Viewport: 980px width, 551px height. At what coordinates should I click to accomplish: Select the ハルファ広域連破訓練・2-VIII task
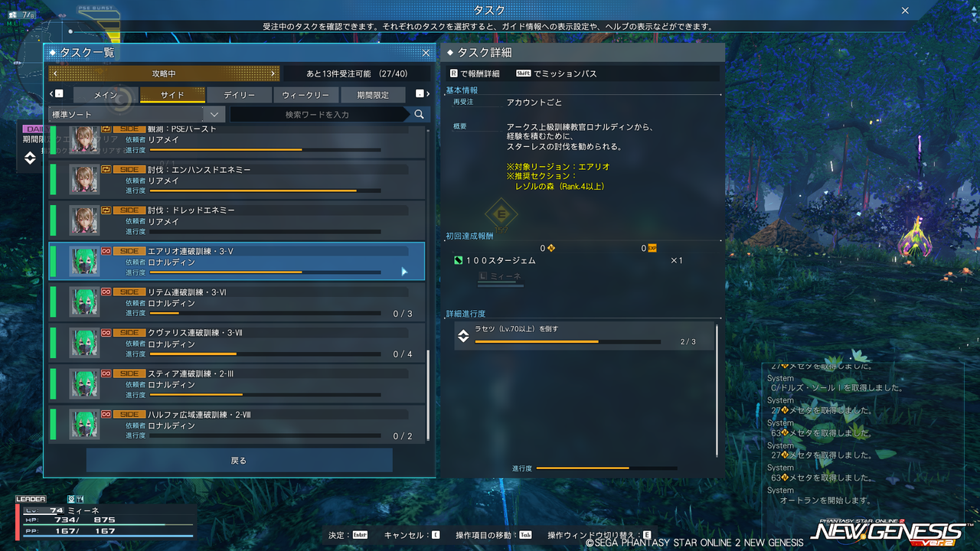[237, 425]
